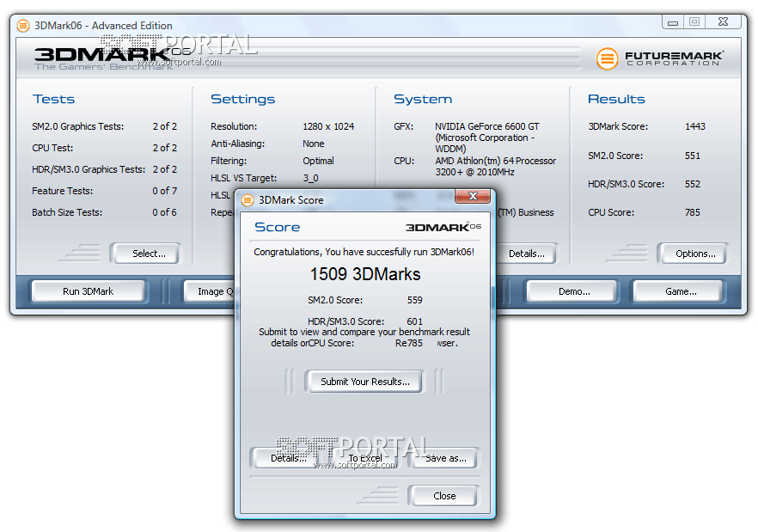Start benchmark with Run 3DMark button
Viewport: 758px width, 532px height.
88,291
